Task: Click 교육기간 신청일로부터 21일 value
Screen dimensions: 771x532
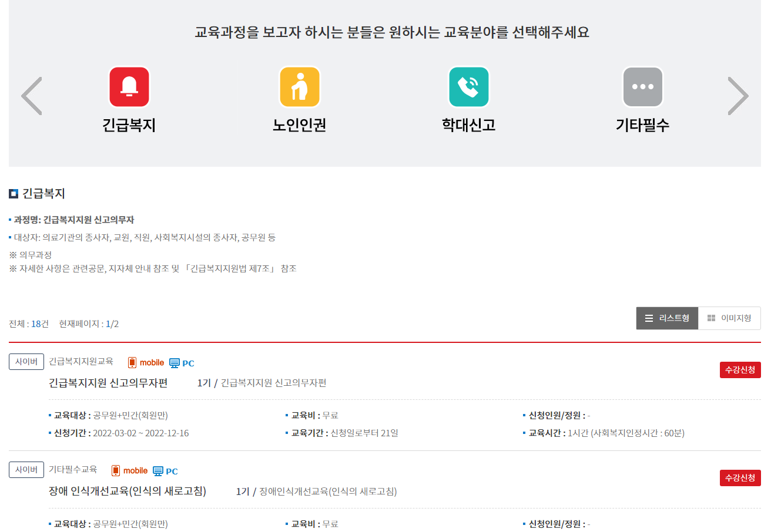Action: (364, 433)
